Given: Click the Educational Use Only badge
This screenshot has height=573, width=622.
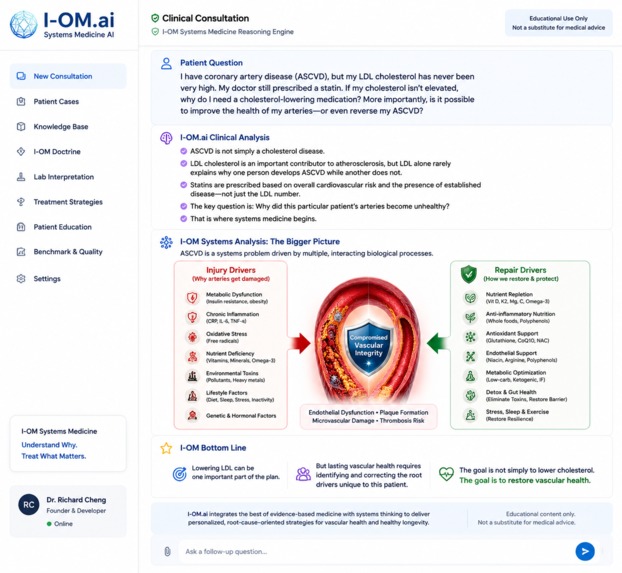Looking at the screenshot, I should tap(559, 23).
